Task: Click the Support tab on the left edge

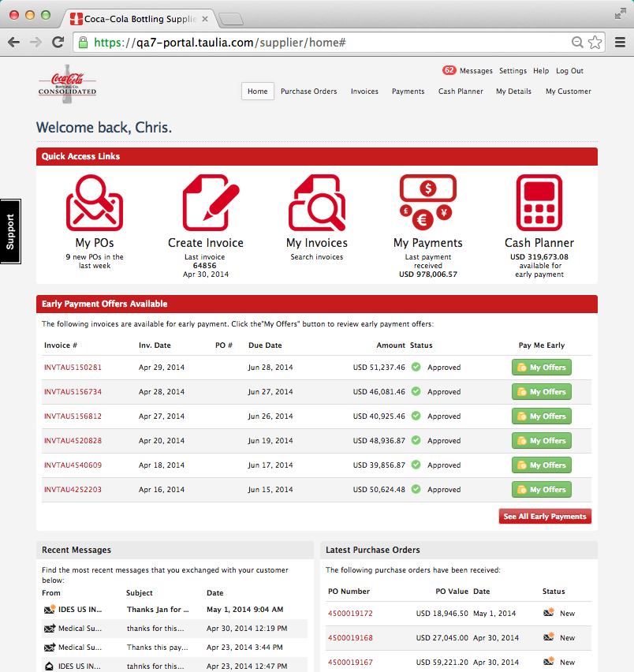Action: point(10,230)
